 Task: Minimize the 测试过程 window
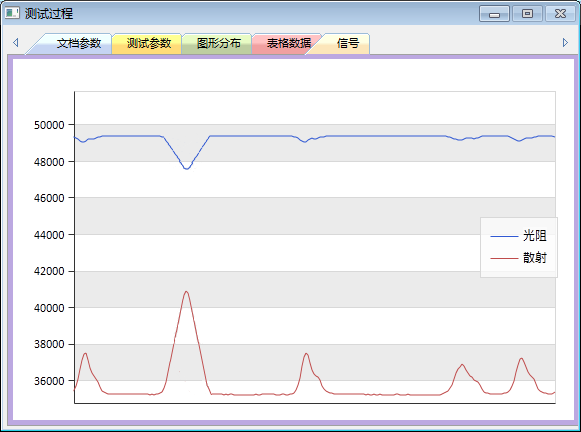click(494, 14)
